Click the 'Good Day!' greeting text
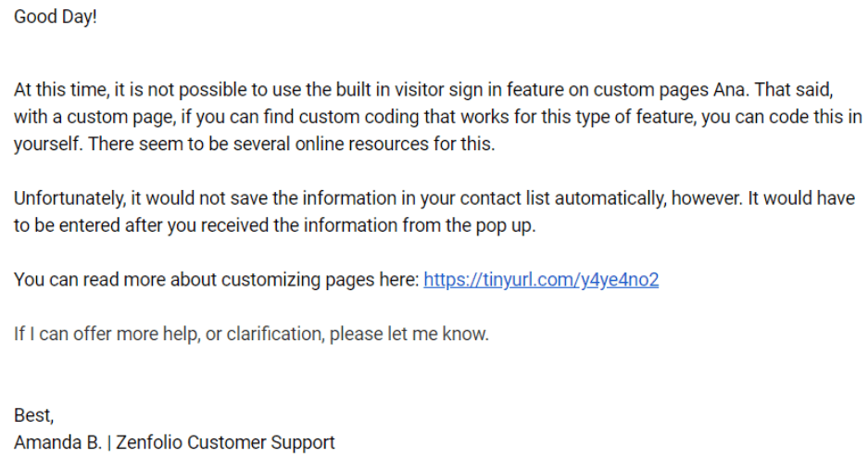This screenshot has height=457, width=868. (x=56, y=17)
